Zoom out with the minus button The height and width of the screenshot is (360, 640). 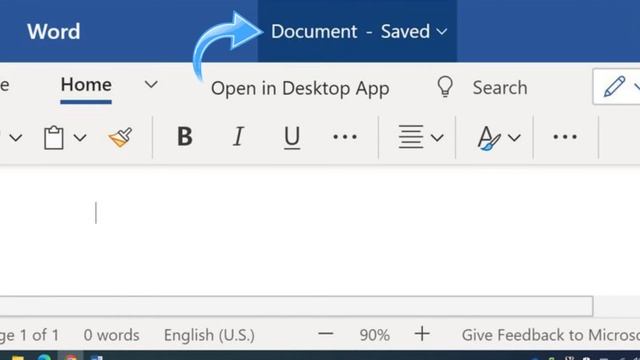[x=326, y=334]
